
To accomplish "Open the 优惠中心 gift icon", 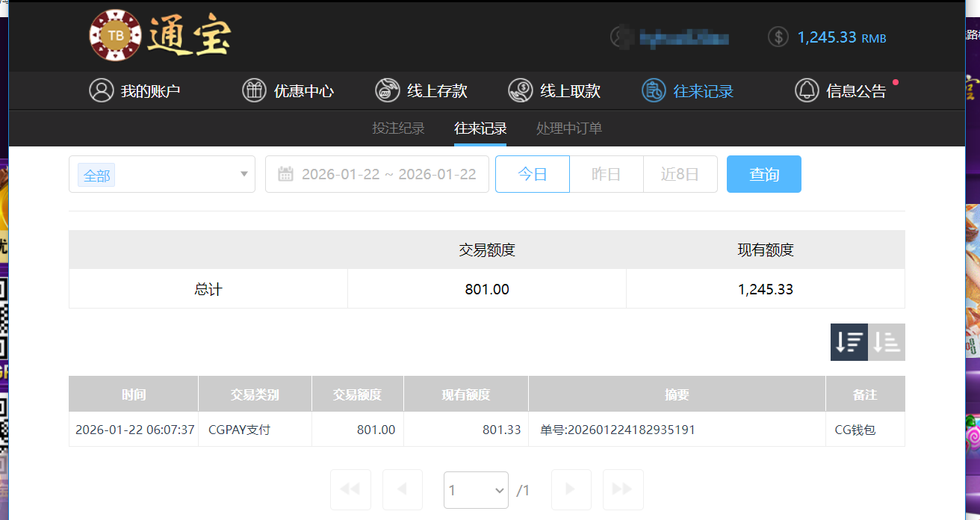I will tap(254, 90).
